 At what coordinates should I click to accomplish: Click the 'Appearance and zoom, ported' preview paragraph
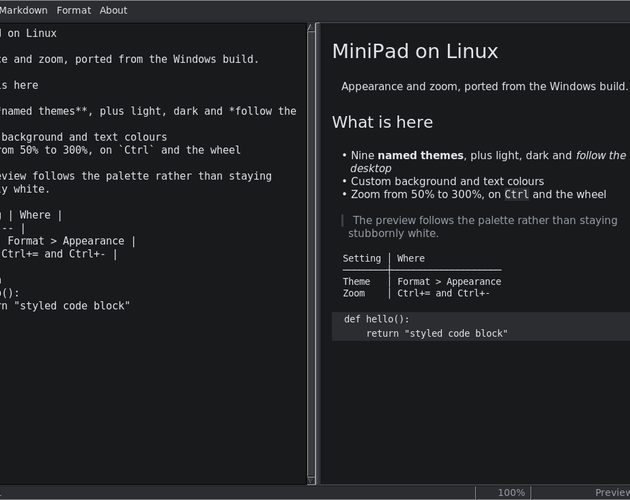click(x=484, y=86)
